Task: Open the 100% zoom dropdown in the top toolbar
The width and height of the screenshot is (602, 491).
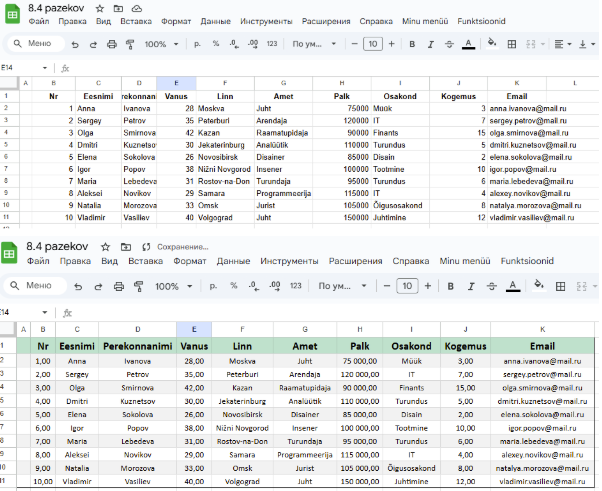Action: [x=160, y=44]
